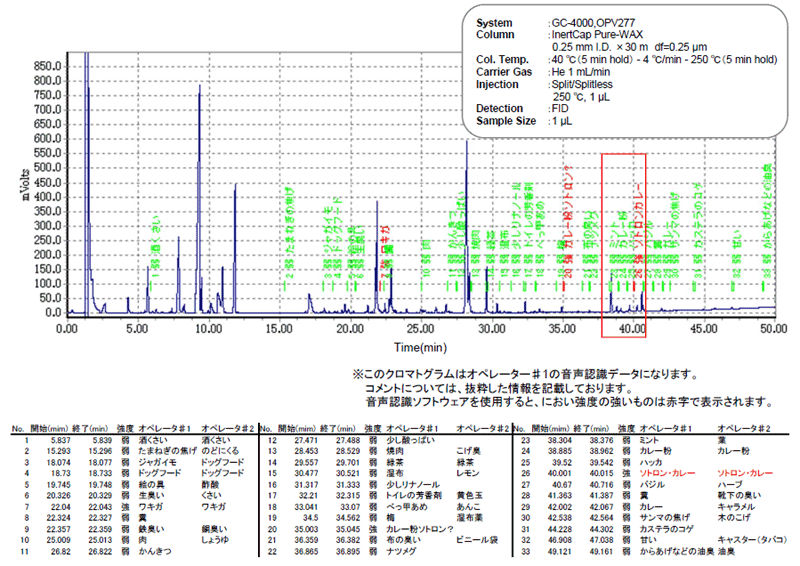
Task: Click the start time "49.121" in row 33
Action: click(x=559, y=552)
